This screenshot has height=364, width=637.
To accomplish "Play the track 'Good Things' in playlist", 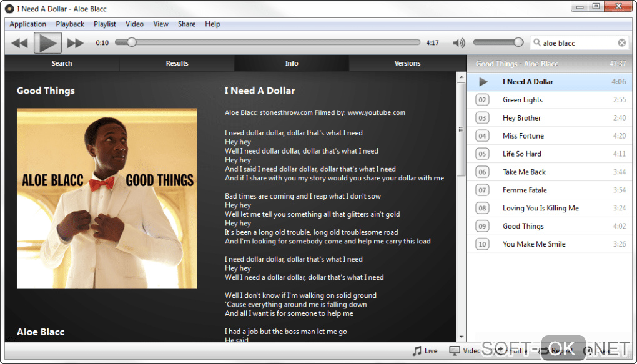I will click(x=550, y=226).
